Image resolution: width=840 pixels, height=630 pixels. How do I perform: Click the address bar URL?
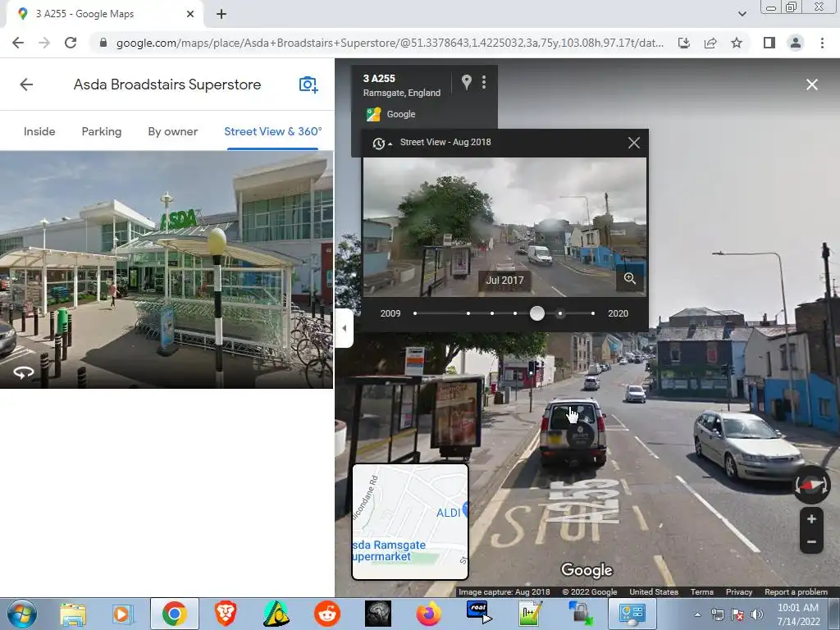[390, 43]
